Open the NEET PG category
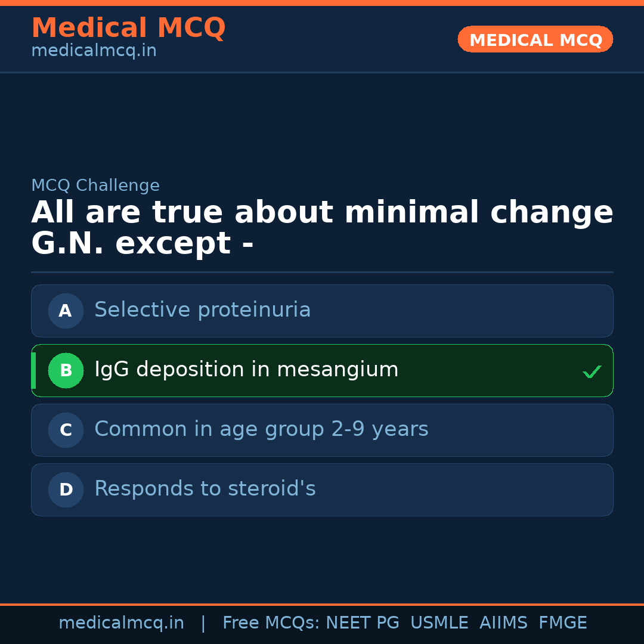Screen dimensions: 644x644 362,623
